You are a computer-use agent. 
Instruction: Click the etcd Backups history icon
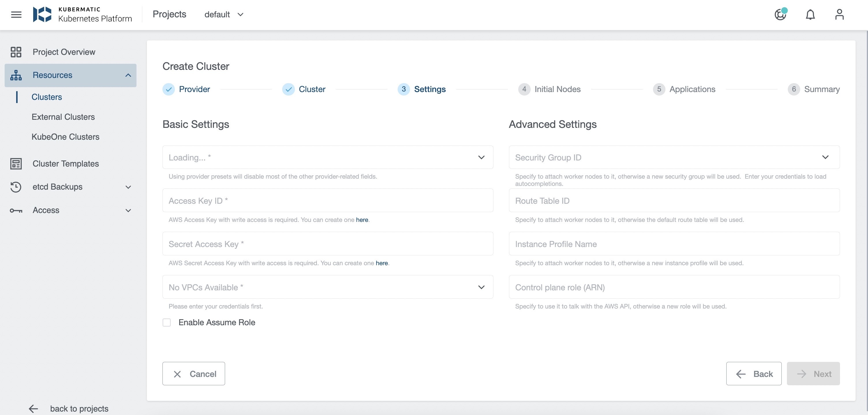(16, 187)
